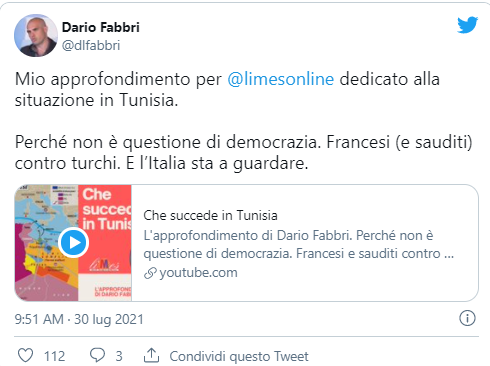
Task: Play the Che succede in Tunisia video
Action: [x=73, y=242]
